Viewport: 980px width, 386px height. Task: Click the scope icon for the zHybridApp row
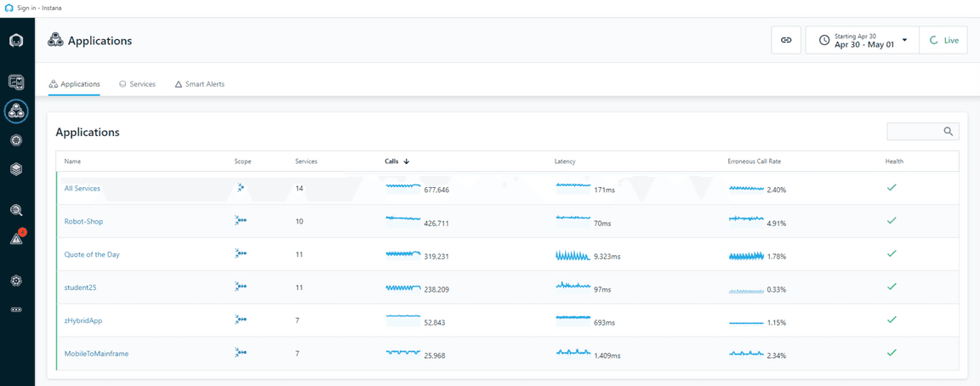(241, 321)
